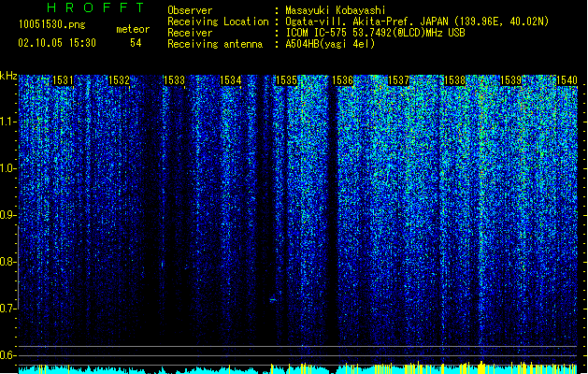
Task: Click the antenna value A504HB(yagi 4el)
Action: [330, 44]
